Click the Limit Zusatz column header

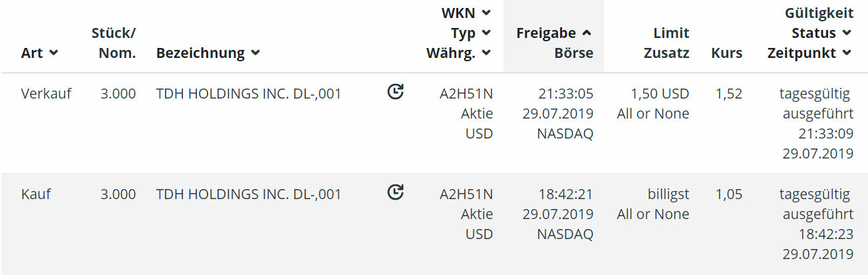click(666, 43)
